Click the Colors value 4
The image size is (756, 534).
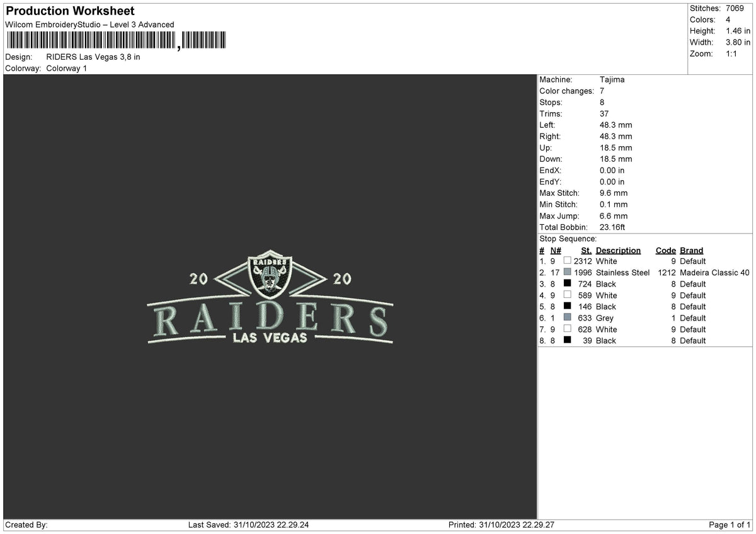728,20
